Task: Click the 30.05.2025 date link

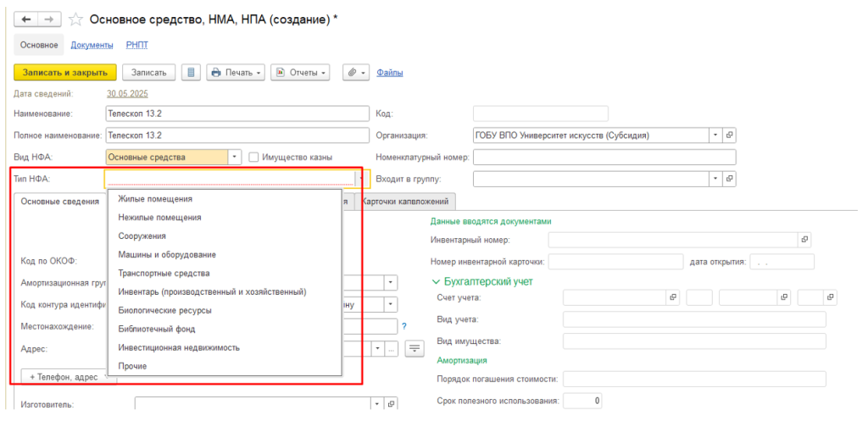Action: coord(127,93)
